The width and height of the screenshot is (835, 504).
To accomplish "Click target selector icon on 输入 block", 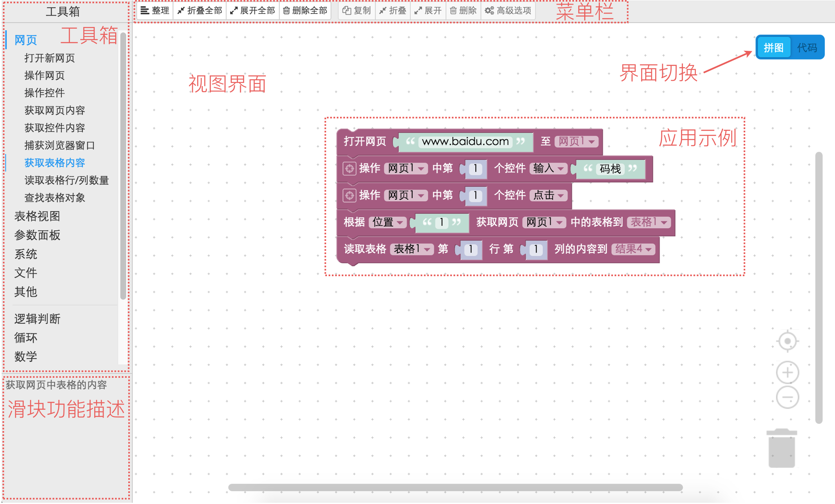I will (x=349, y=168).
